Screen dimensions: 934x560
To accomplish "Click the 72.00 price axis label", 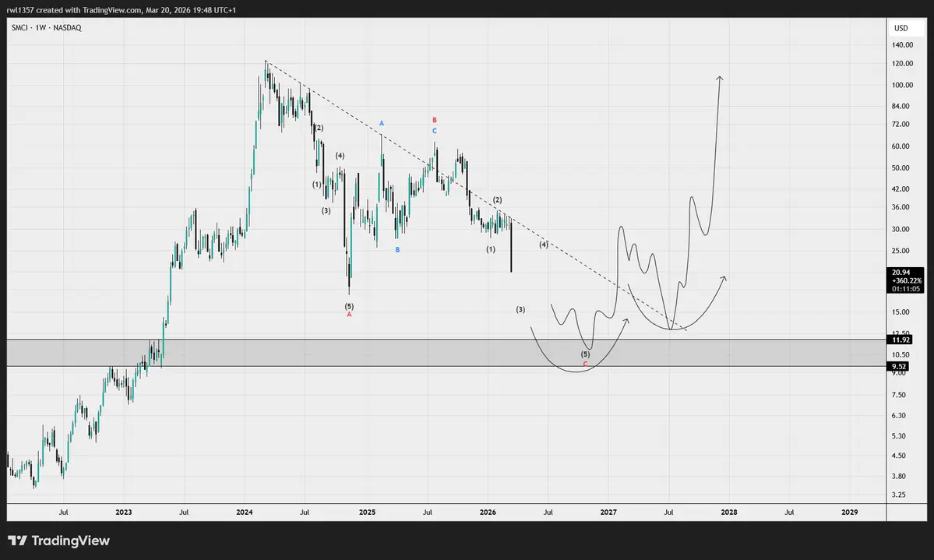I will pyautogui.click(x=900, y=125).
